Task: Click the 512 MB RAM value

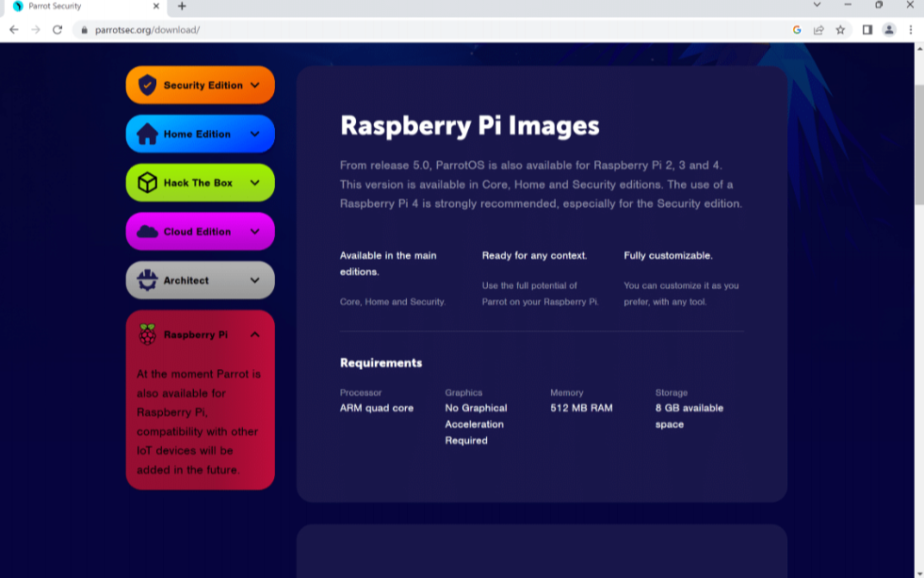Action: coord(581,408)
